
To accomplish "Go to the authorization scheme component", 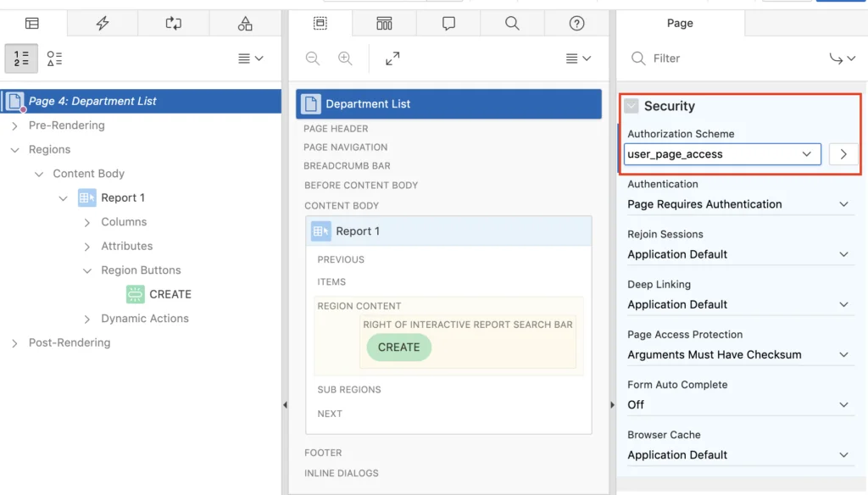I will pyautogui.click(x=843, y=154).
